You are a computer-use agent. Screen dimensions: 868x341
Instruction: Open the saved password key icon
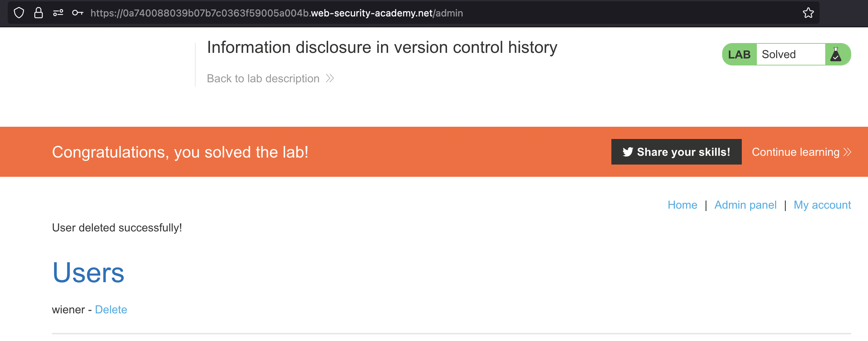(77, 13)
